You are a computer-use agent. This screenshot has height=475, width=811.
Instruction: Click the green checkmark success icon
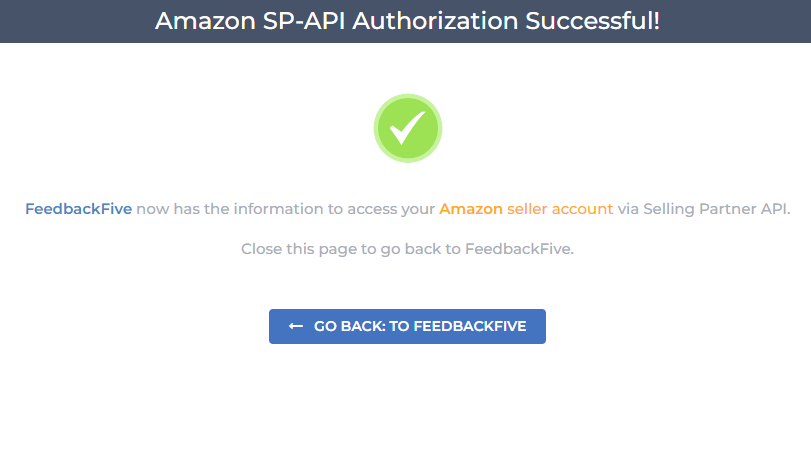[x=407, y=128]
